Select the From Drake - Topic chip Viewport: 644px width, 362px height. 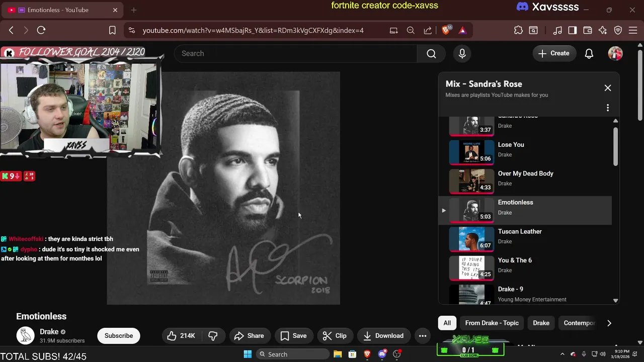[x=492, y=323]
